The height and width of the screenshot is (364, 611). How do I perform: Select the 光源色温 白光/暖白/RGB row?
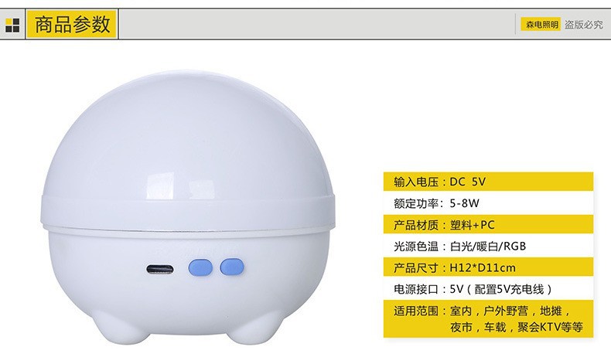click(x=488, y=246)
